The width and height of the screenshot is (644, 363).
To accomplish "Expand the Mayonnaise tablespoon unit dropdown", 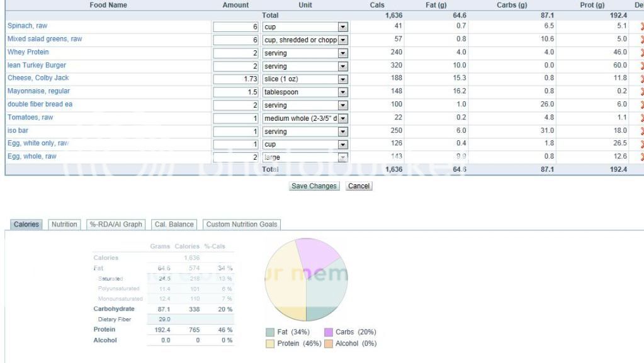I will coord(343,92).
